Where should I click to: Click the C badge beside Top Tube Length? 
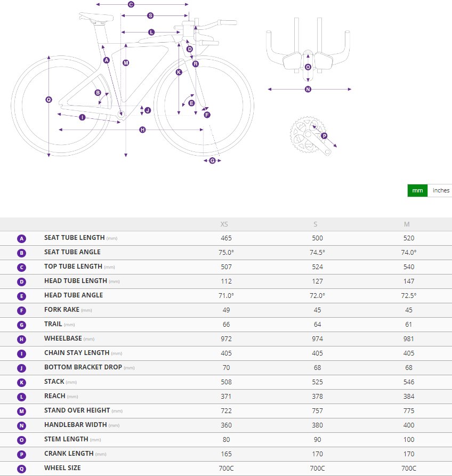tap(21, 267)
